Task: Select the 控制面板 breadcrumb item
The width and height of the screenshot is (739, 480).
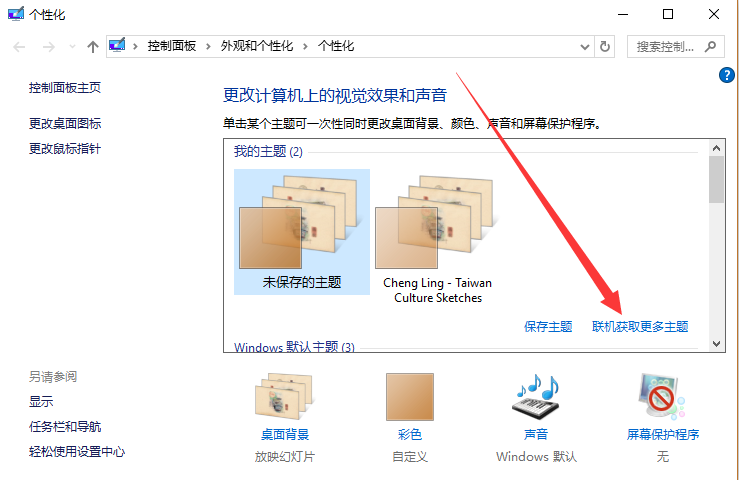Action: 172,46
